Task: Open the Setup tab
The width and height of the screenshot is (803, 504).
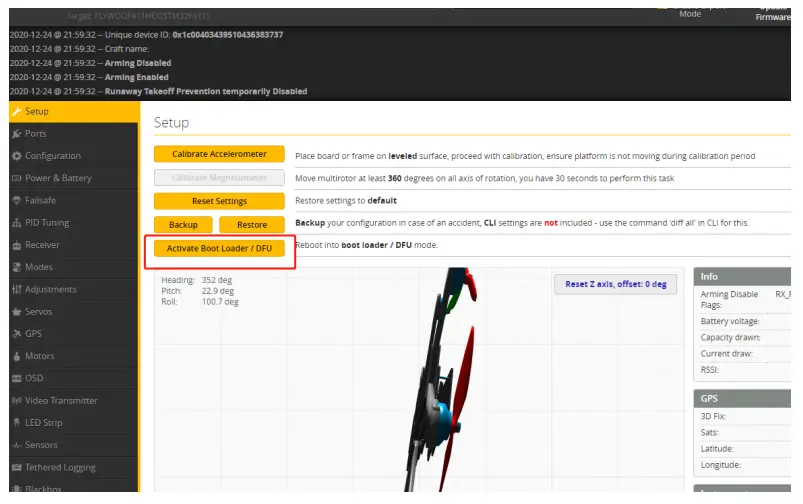Action: tap(74, 112)
